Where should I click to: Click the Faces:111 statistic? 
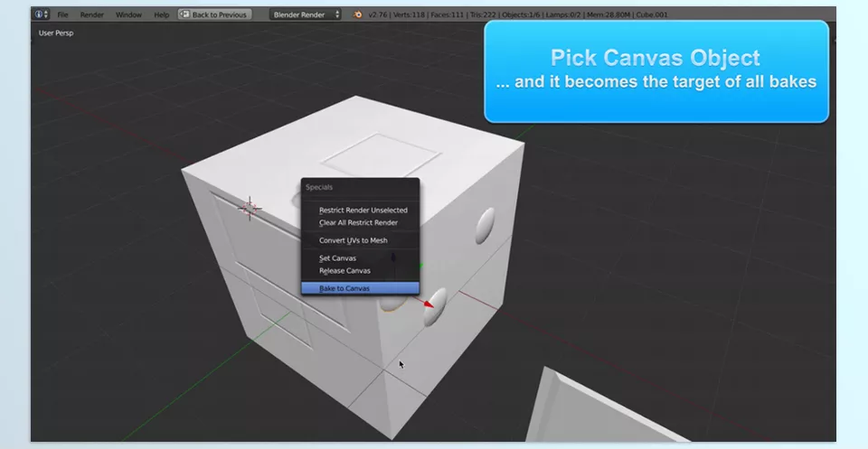pos(448,15)
